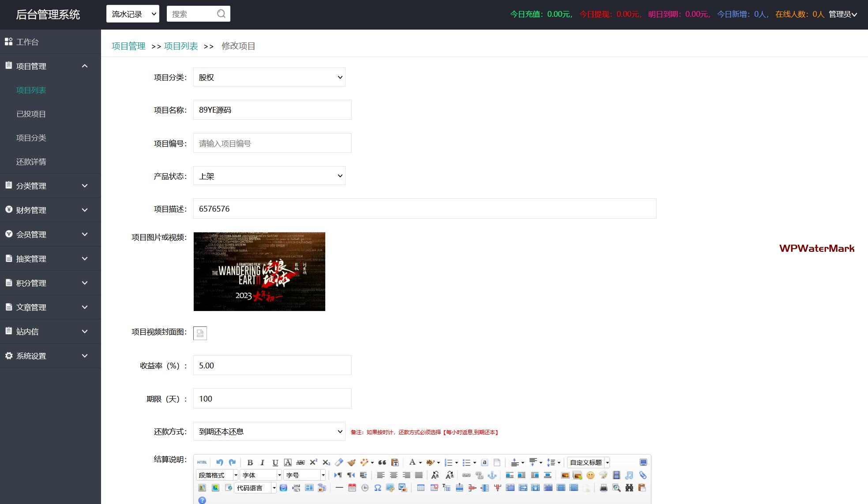
Task: Open editor help via question mark icon
Action: 202,500
